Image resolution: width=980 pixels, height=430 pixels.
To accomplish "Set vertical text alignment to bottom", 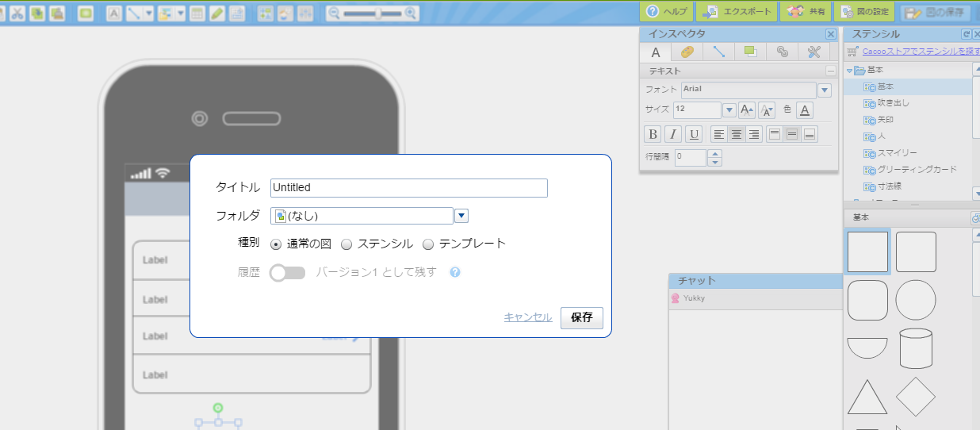I will coord(810,134).
